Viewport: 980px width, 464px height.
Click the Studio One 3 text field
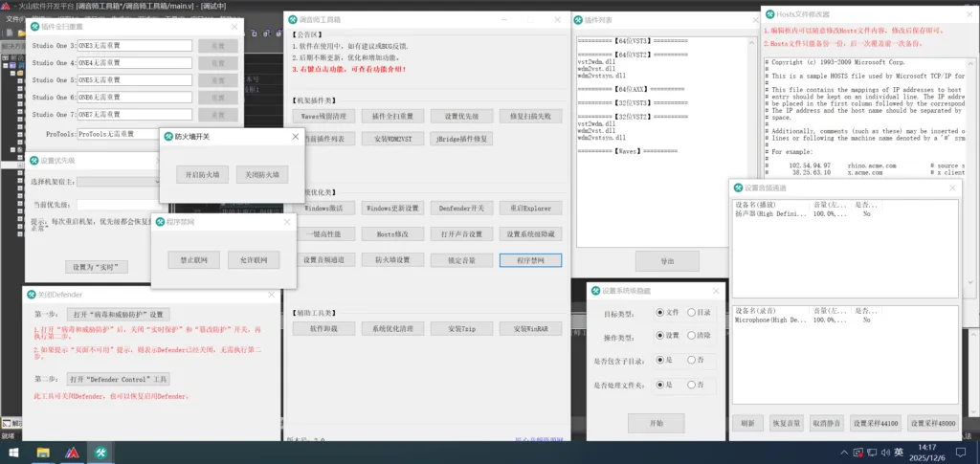tap(134, 46)
